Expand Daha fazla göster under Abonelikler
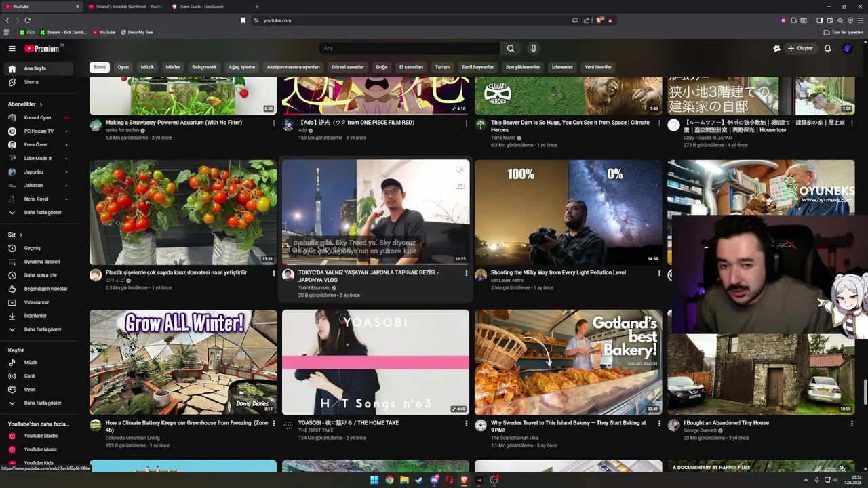This screenshot has height=488, width=868. point(38,213)
